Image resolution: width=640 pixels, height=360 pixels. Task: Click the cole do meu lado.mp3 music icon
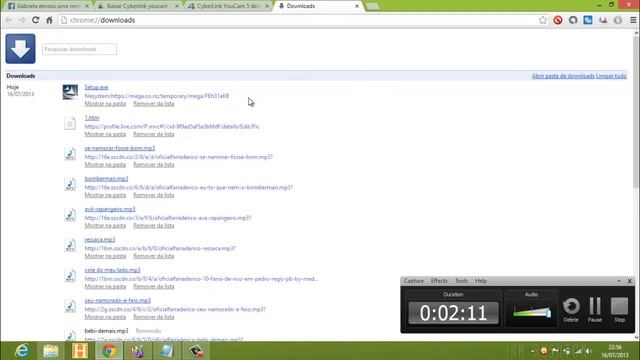tap(70, 276)
